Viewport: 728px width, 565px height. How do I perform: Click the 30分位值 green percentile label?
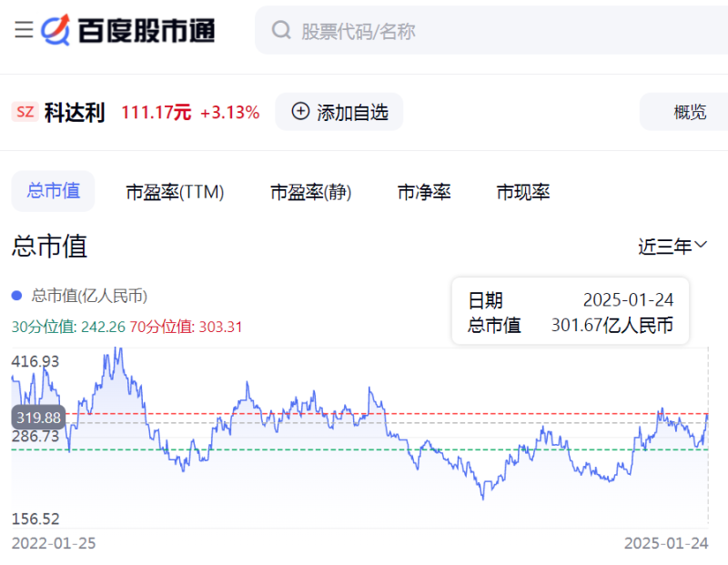[x=68, y=327]
